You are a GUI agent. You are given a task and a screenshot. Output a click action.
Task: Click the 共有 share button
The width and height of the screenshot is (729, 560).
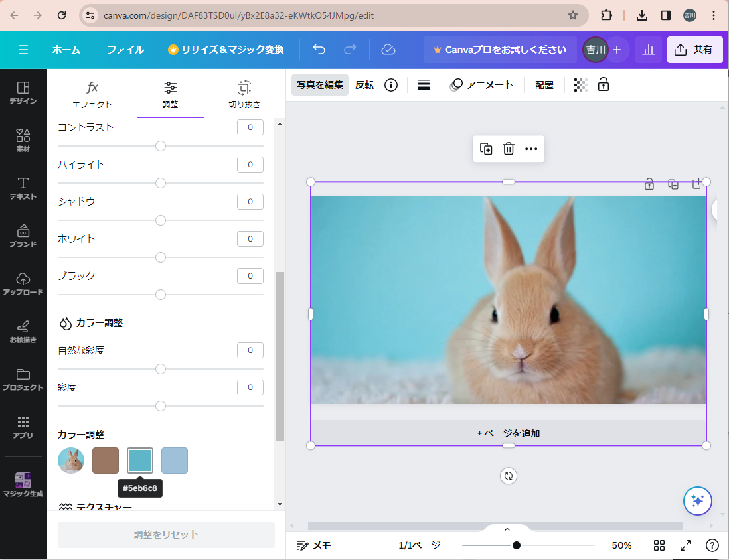[x=694, y=50]
